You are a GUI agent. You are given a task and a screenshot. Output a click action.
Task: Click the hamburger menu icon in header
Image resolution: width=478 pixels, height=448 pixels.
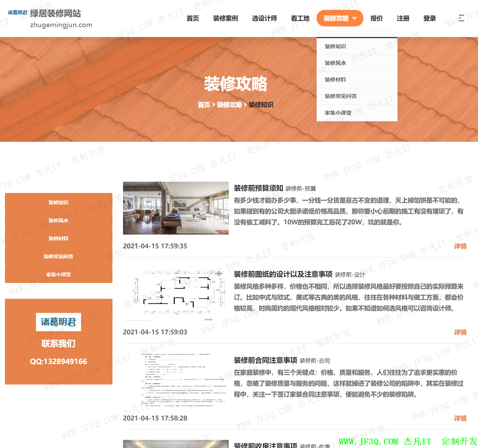461,18
